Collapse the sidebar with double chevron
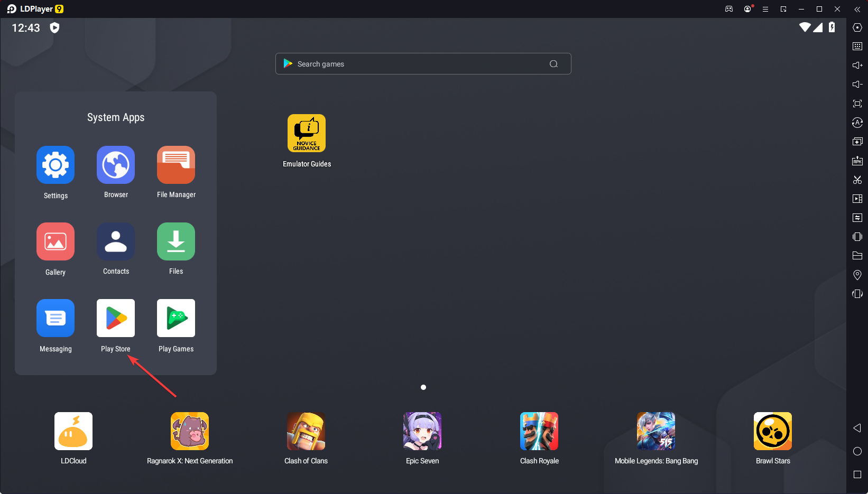Screen dimensions: 868x494 pos(857,9)
